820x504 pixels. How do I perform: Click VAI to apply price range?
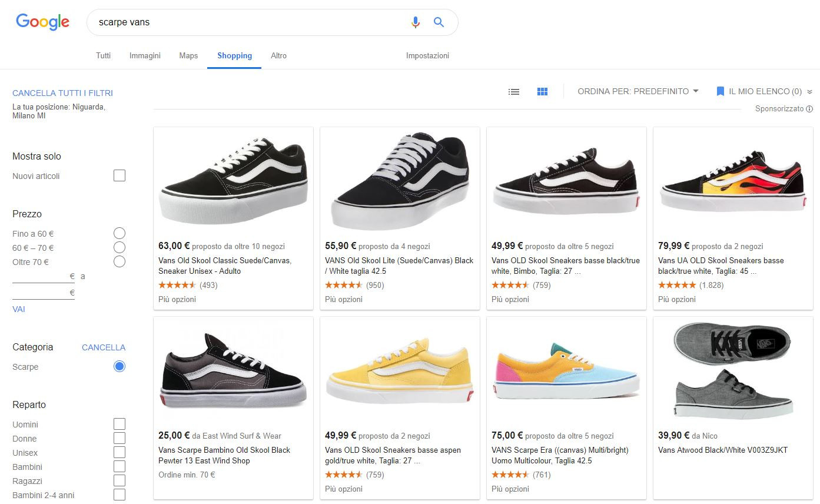(19, 309)
